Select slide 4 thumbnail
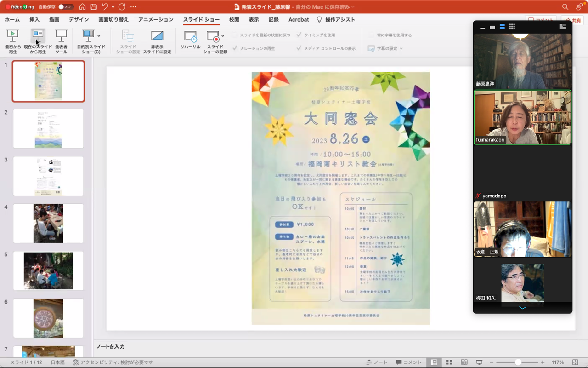This screenshot has width=588, height=368. pyautogui.click(x=48, y=223)
